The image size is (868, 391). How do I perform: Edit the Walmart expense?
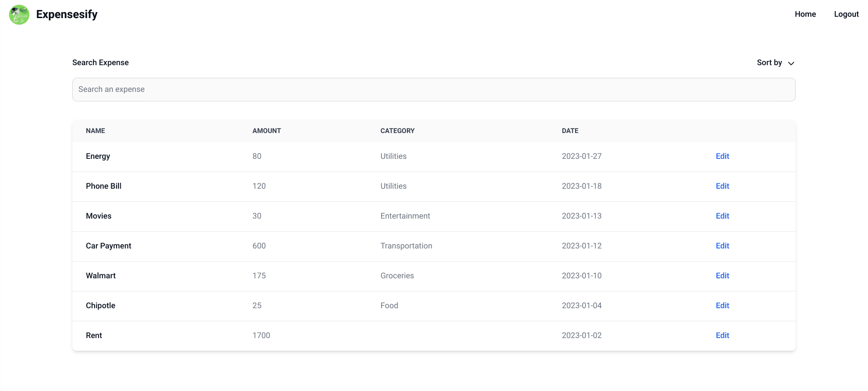click(722, 276)
